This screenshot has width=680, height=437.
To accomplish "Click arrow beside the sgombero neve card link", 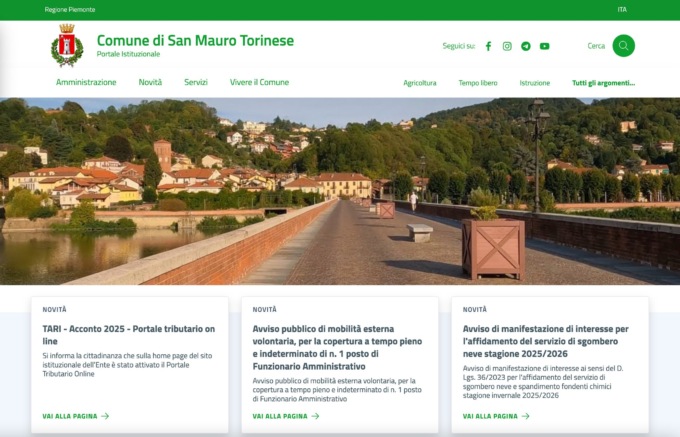I will coord(526,416).
